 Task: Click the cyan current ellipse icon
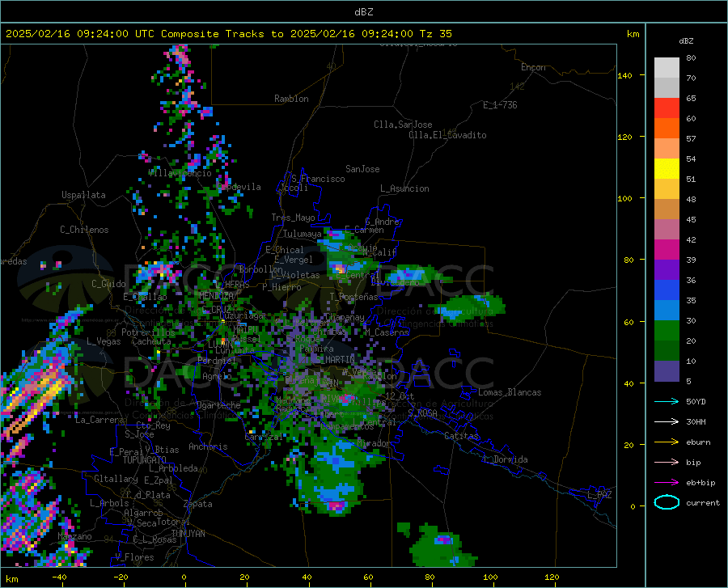point(667,502)
